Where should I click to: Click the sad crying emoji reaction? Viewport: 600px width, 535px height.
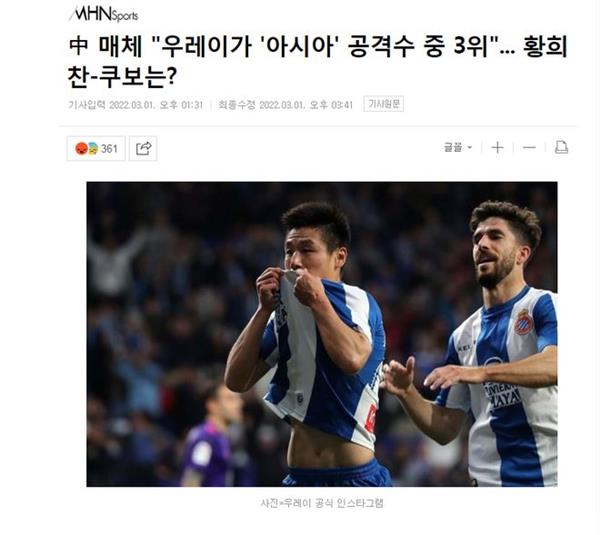93,148
